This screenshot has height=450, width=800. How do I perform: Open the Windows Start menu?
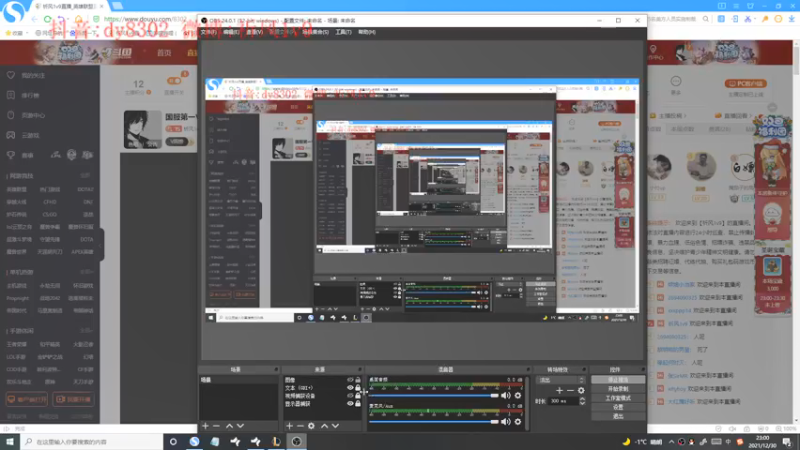pyautogui.click(x=10, y=441)
